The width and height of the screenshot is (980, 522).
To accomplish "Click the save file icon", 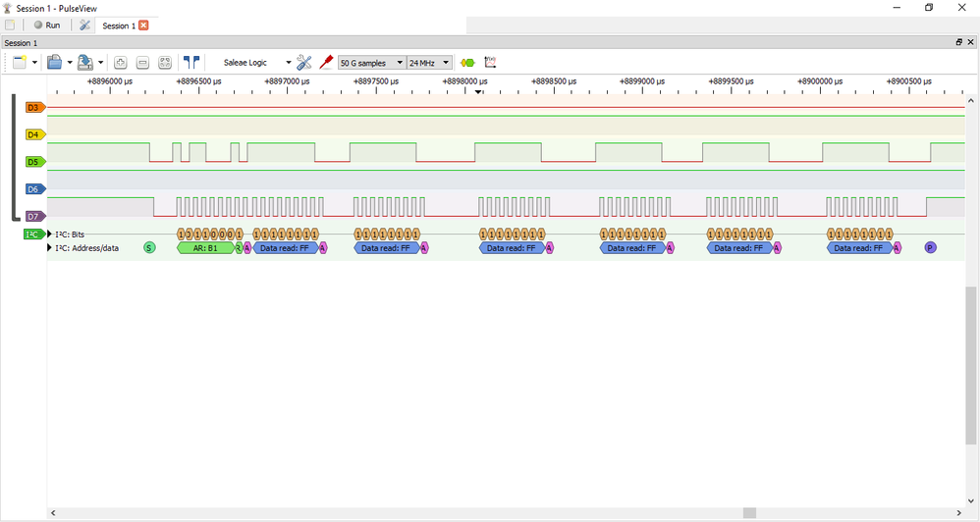I will (85, 62).
